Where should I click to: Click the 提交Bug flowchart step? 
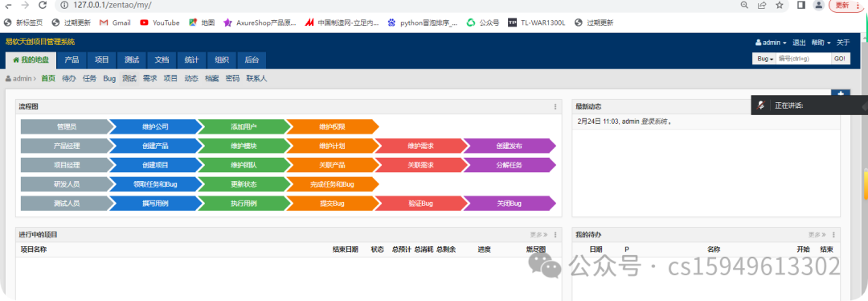tap(332, 204)
